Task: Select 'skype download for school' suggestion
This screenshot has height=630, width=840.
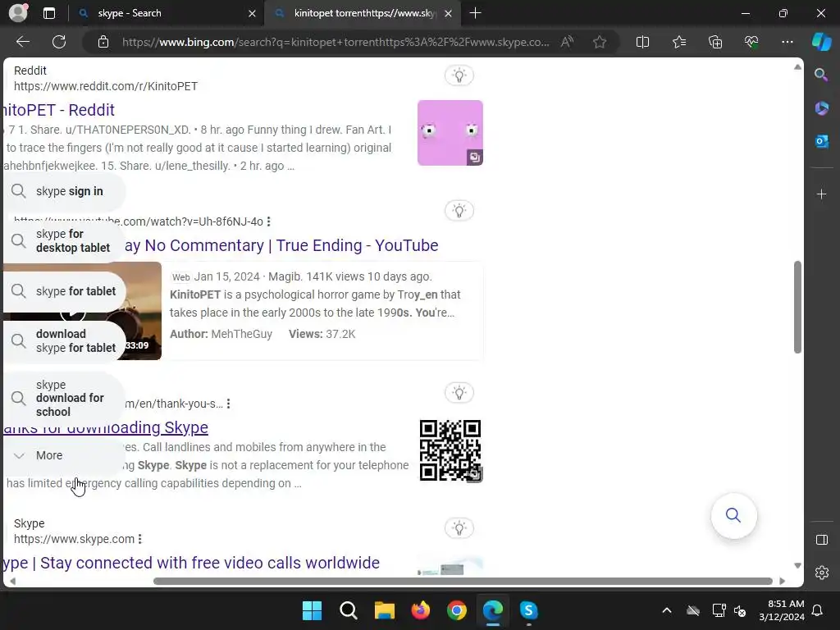Action: pyautogui.click(x=64, y=398)
